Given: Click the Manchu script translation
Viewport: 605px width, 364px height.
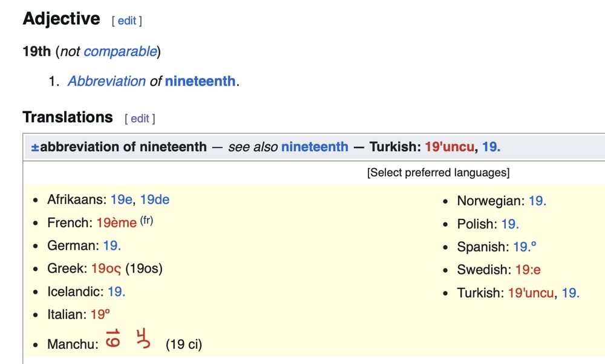Looking at the screenshot, I should [127, 339].
